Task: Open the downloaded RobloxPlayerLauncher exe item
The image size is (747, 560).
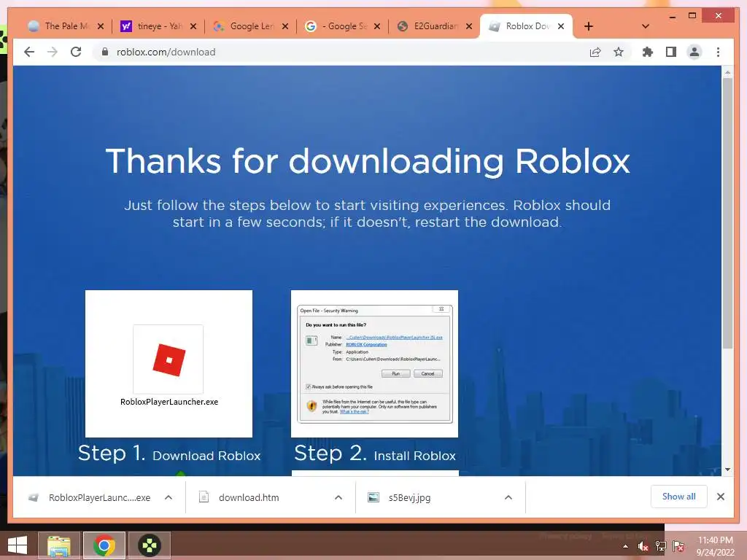Action: pyautogui.click(x=90, y=497)
